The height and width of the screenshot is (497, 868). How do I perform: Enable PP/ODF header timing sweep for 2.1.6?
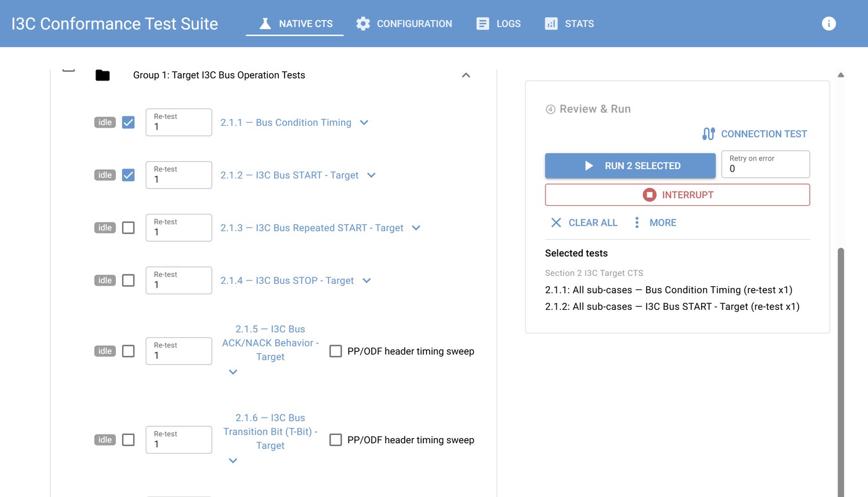tap(335, 440)
